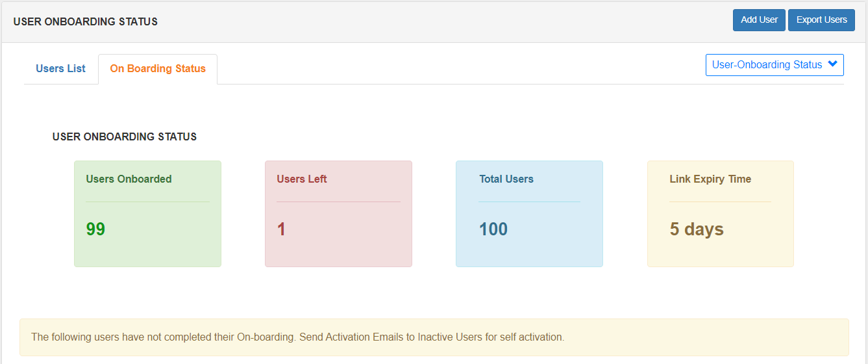This screenshot has width=868, height=364.
Task: Select the 5 days expiry value
Action: (697, 229)
